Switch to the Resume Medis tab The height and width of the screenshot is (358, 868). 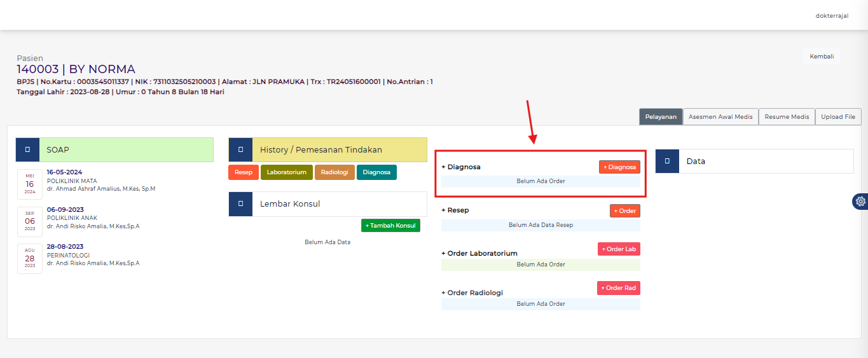point(787,117)
